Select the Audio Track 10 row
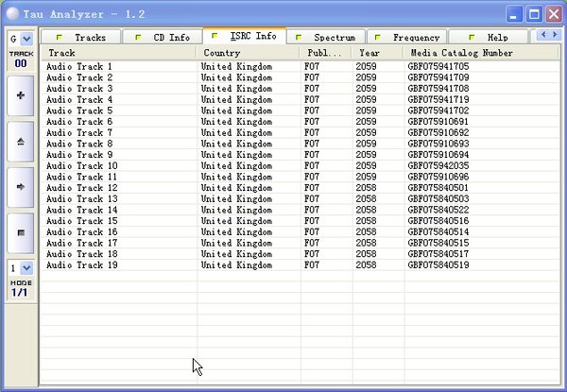Image resolution: width=567 pixels, height=392 pixels. [x=301, y=166]
